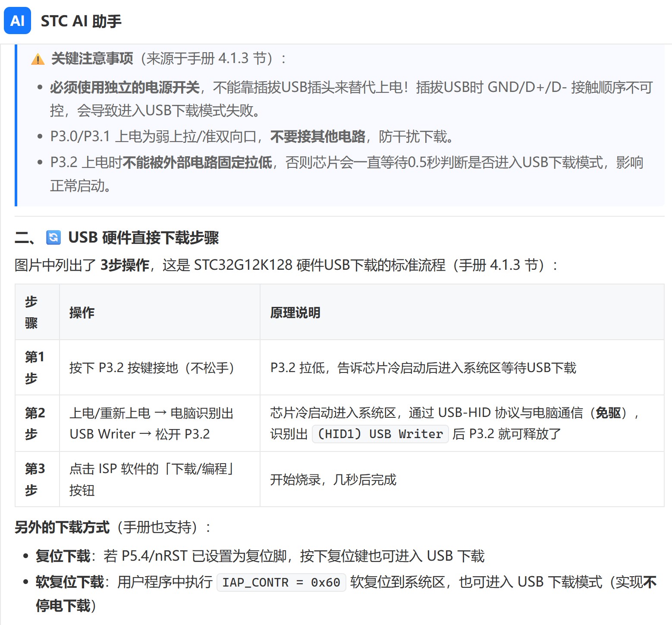Click the USB 硬件直接下载步骤 heading
Viewport: 672px width, 625px height.
pos(144,237)
